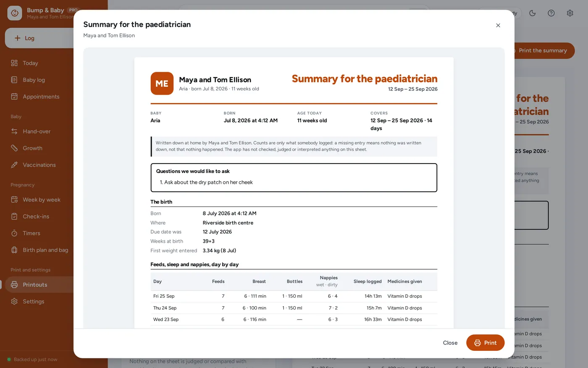
Task: Click the "Fri 25 Sep" row day cell
Action: click(164, 296)
